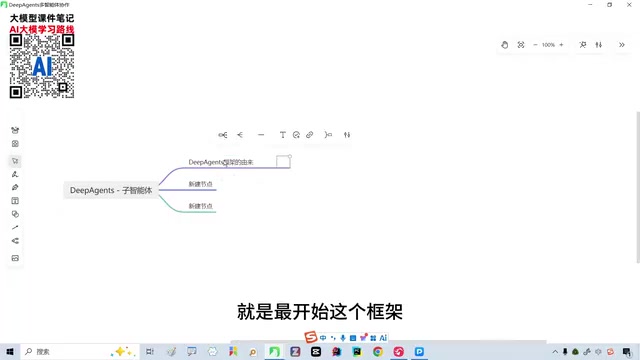Image resolution: width=640 pixels, height=360 pixels.
Task: Click the mind map tool icon
Action: 15,241
